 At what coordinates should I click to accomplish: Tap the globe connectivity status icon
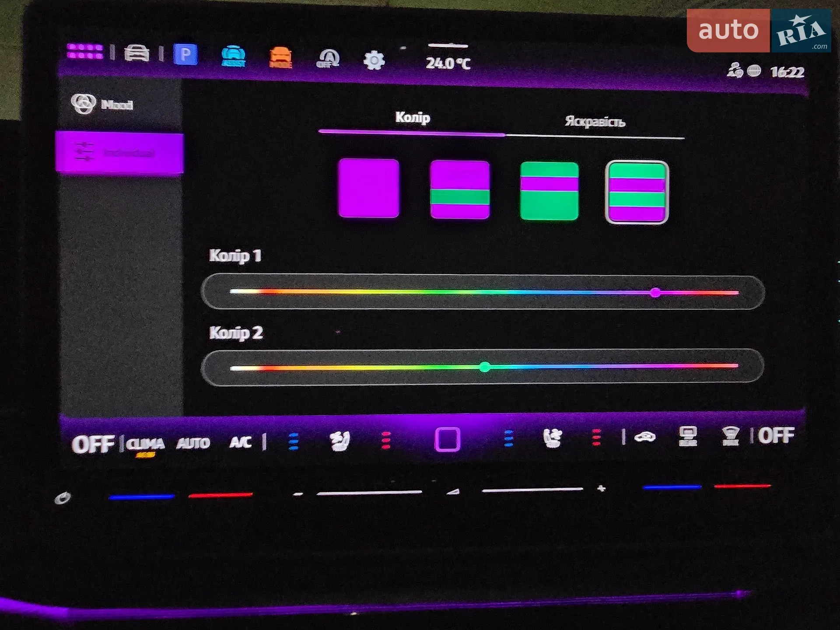754,70
